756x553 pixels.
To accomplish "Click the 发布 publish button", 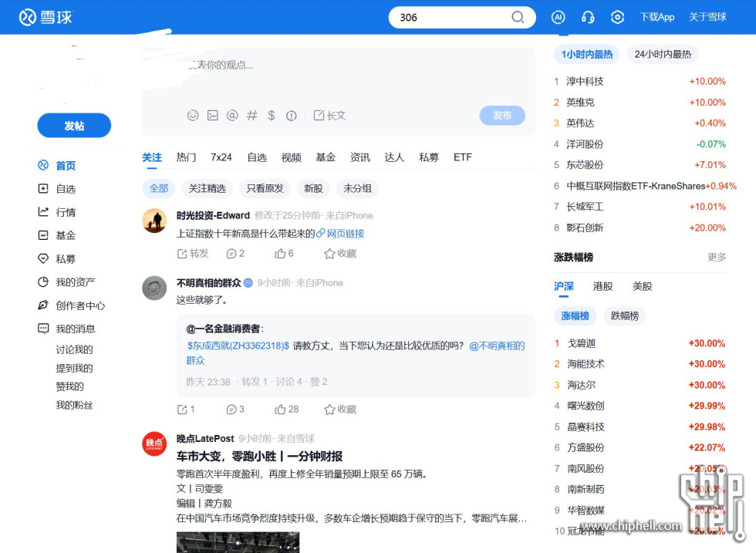I will 502,116.
